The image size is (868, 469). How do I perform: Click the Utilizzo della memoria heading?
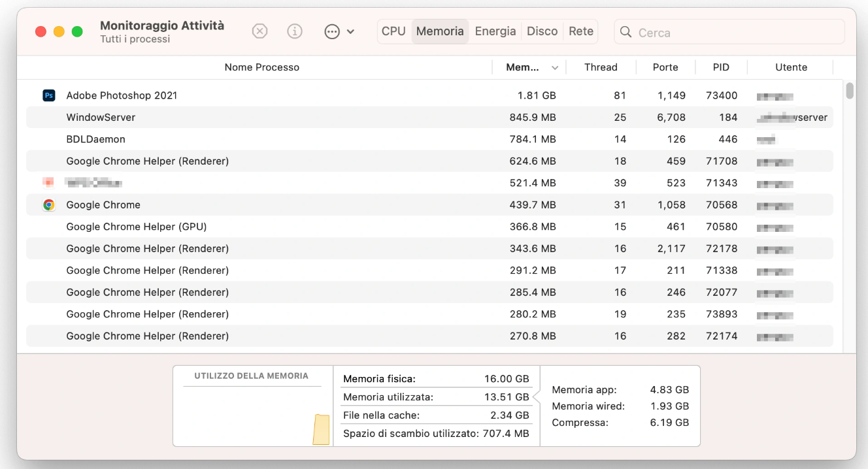pos(251,376)
